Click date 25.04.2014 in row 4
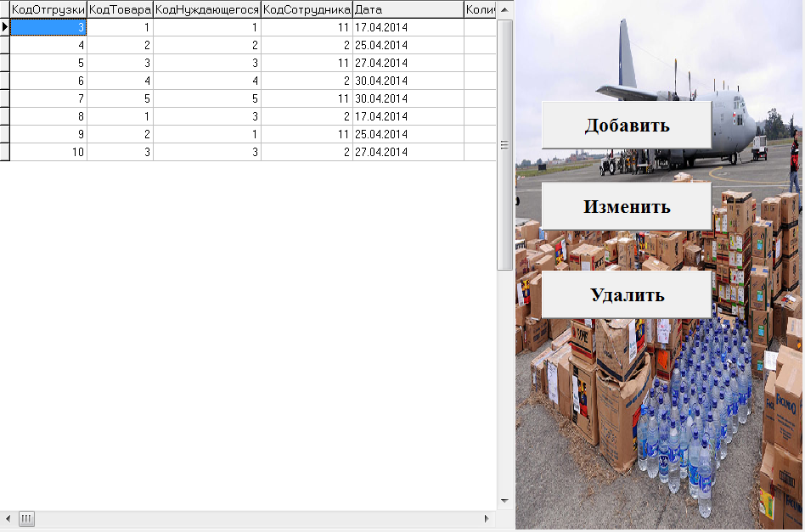 [408, 45]
